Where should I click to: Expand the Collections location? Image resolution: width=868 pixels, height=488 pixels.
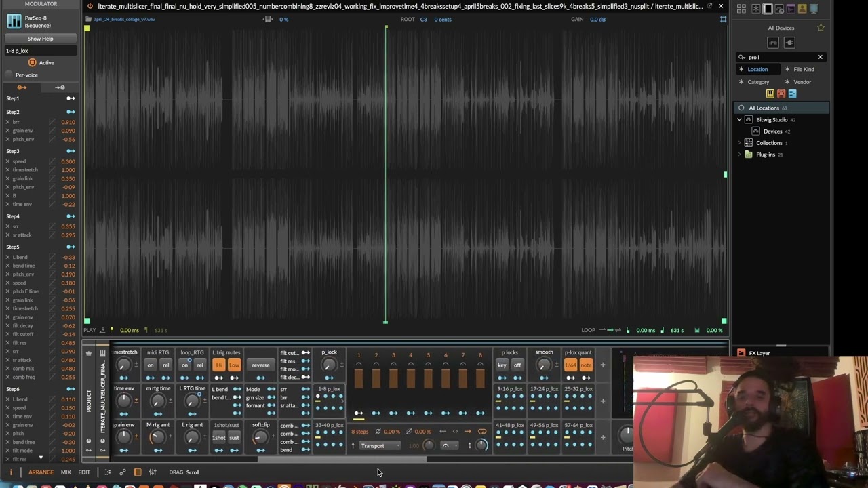(739, 143)
